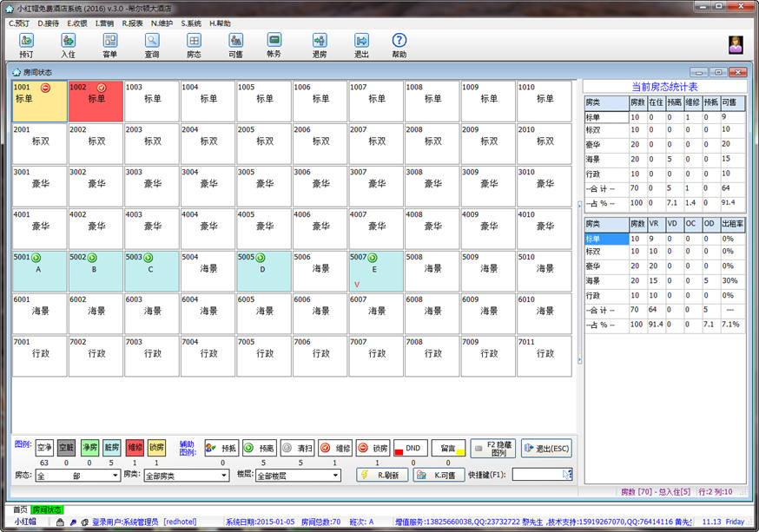
Task: Switch to the 首页 home tab
Action: pyautogui.click(x=18, y=509)
